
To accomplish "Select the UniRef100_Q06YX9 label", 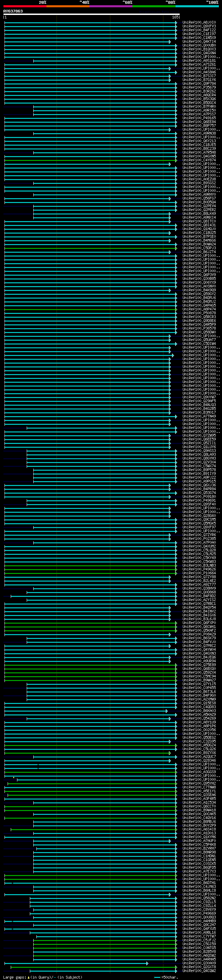I will coord(199,282).
